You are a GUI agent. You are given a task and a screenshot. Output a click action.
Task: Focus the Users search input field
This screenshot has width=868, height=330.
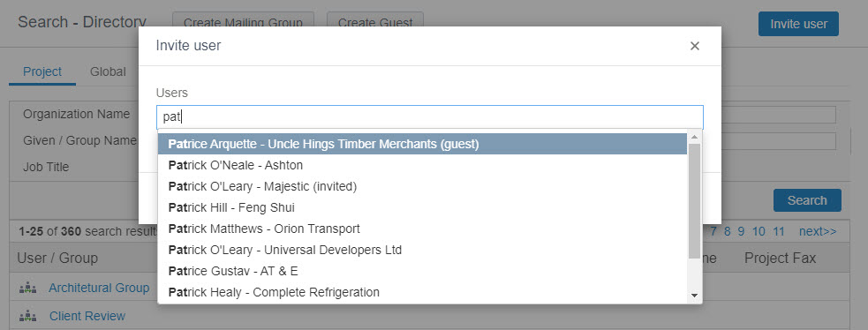(x=429, y=117)
